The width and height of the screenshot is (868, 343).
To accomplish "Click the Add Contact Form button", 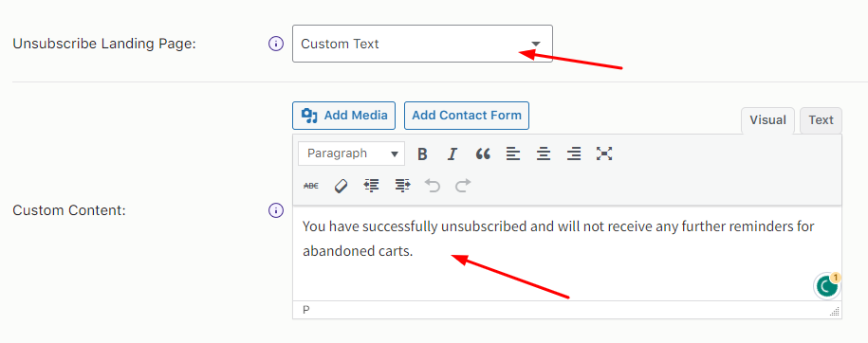I will click(467, 116).
